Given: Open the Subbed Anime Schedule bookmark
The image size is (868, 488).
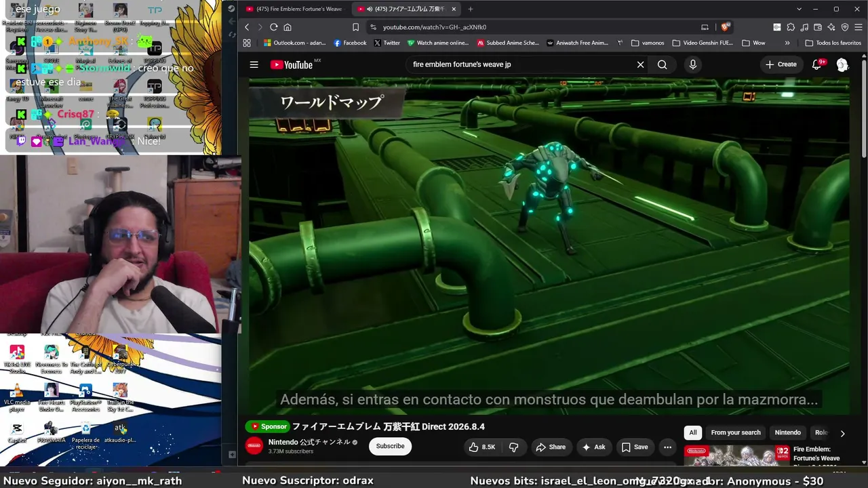Looking at the screenshot, I should 508,43.
